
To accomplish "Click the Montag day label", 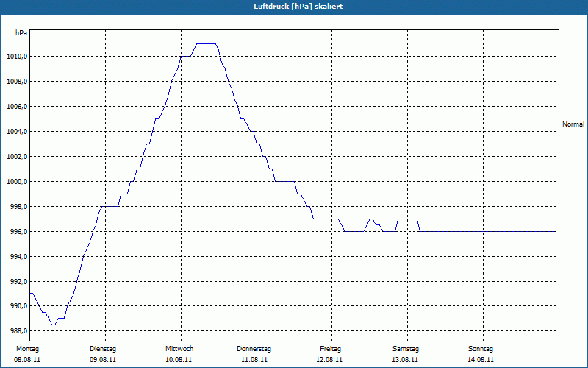I will point(27,349).
